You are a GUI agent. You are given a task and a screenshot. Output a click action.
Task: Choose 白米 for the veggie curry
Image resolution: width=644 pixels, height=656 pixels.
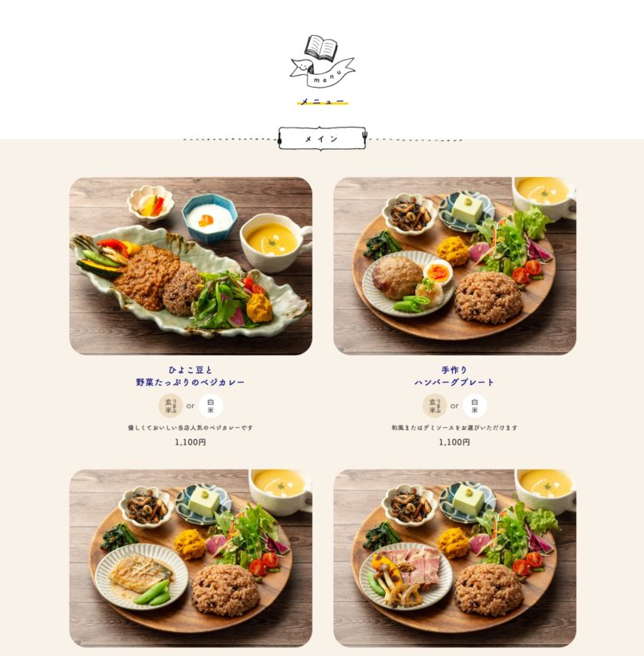(x=210, y=406)
